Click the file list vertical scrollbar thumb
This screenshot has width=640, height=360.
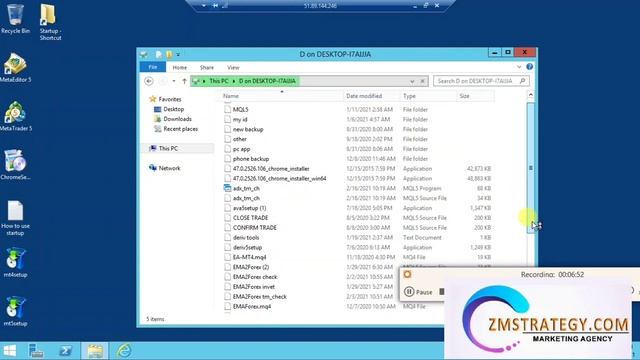tap(531, 167)
